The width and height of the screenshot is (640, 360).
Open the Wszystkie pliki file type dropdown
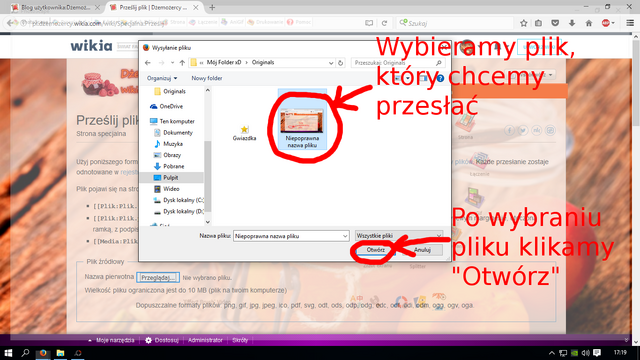pos(399,236)
